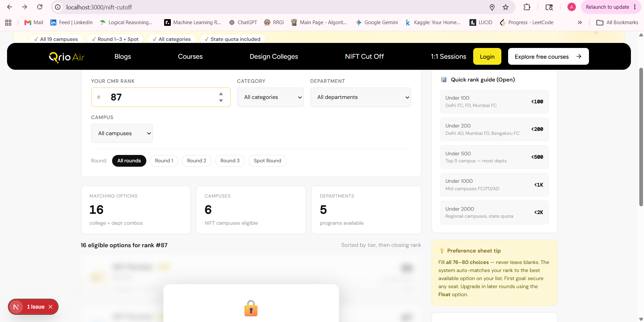Open Main Page - Algorit... bookmark
Screen dimensions: 644x322
(319, 22)
